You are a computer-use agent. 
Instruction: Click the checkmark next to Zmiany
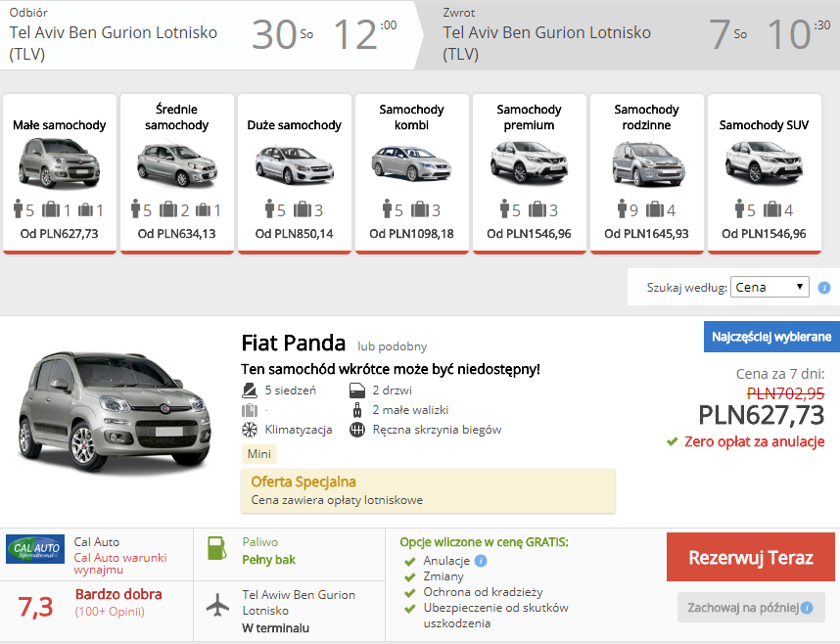click(x=410, y=577)
